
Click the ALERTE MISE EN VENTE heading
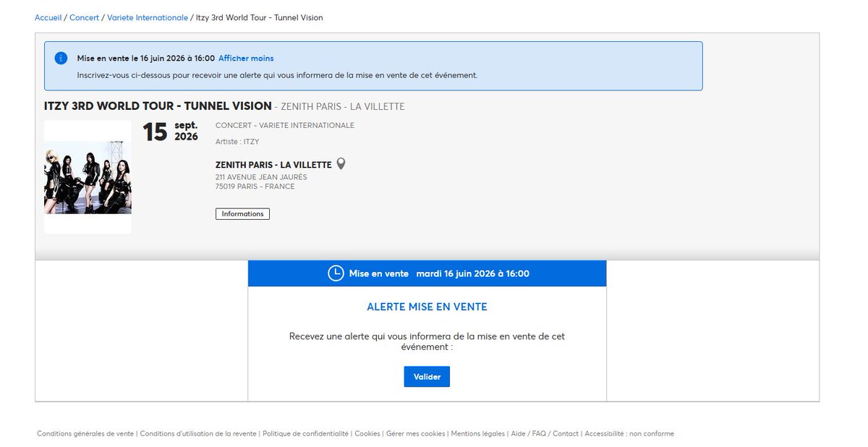pos(427,307)
